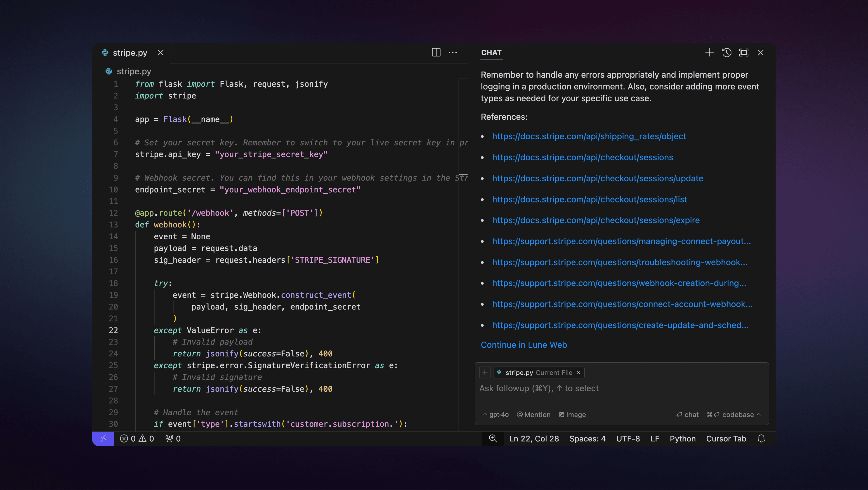
Task: Click the References: heading text
Action: (x=504, y=117)
